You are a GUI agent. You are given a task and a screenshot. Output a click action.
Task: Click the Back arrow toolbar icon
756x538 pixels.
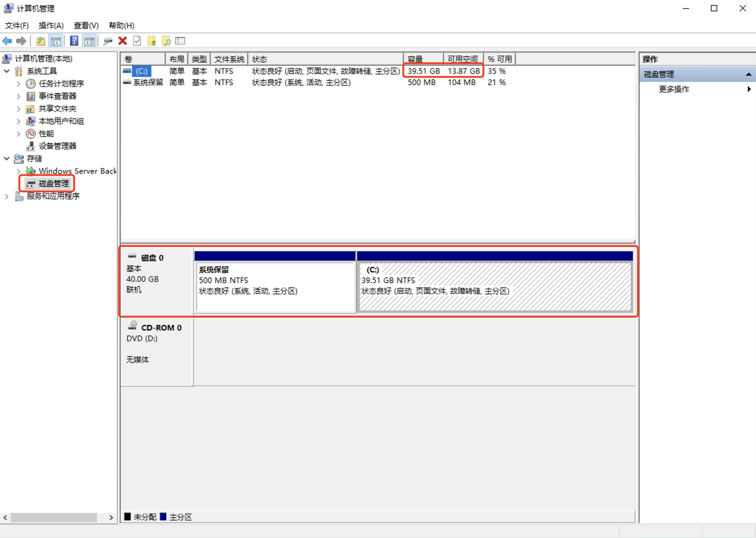tap(7, 41)
